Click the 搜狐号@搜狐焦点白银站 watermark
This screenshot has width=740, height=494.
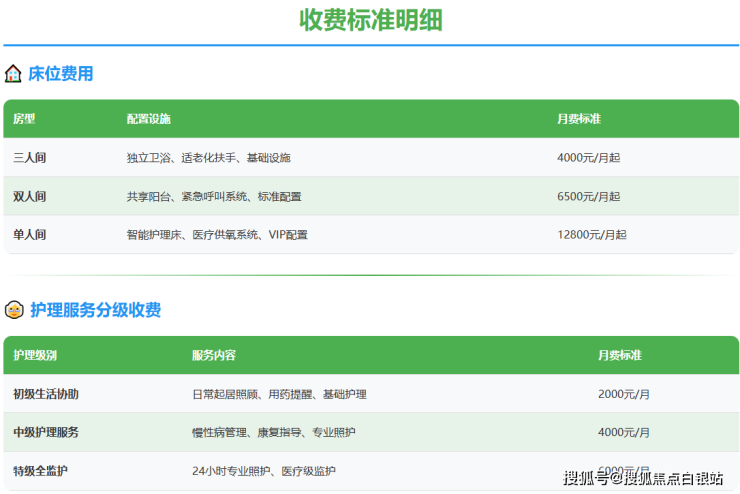tap(643, 477)
